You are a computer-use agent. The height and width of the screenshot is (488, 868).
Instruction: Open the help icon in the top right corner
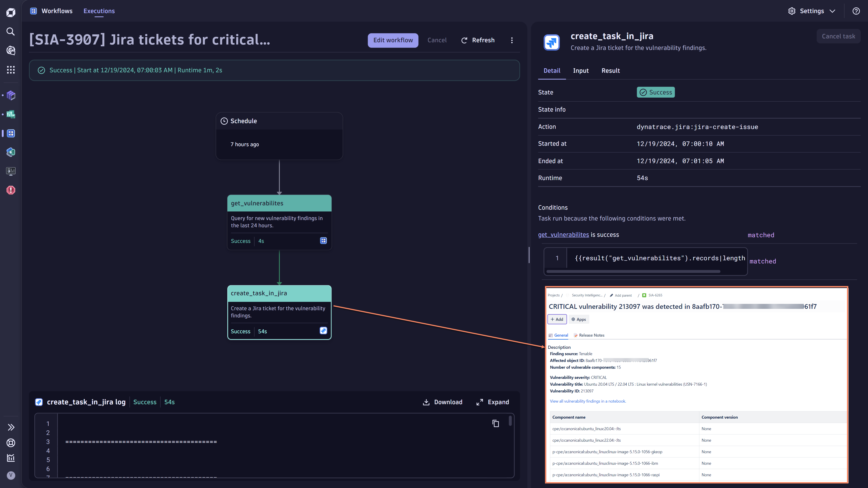856,11
